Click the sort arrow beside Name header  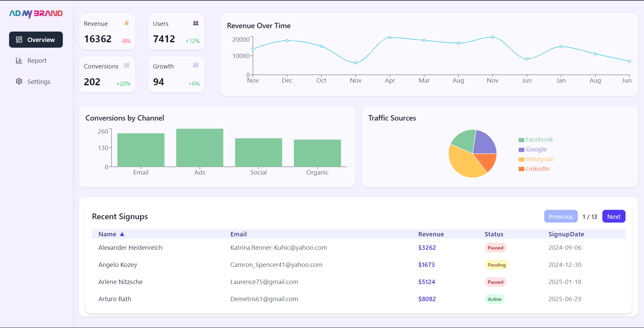pos(122,234)
